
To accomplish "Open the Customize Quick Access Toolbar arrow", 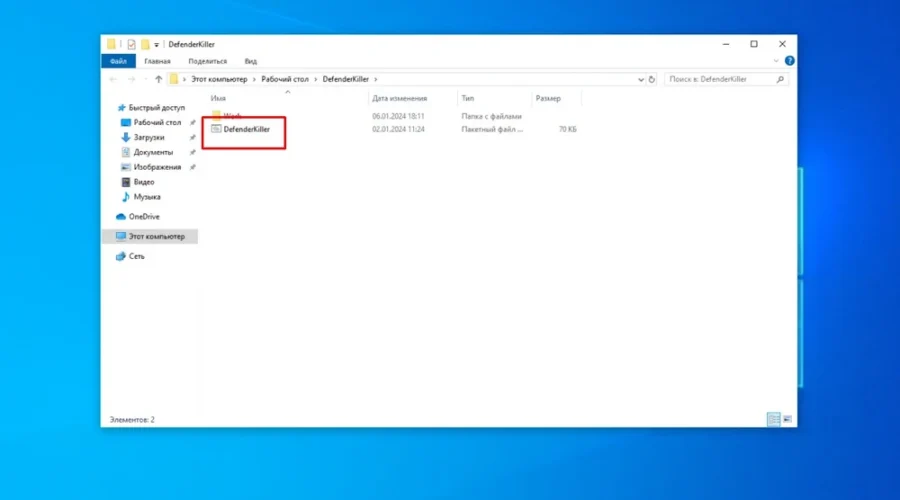I will pos(156,45).
